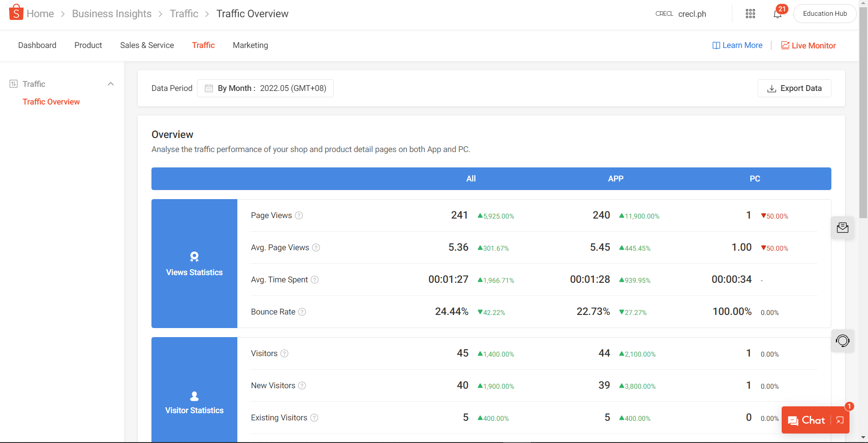Show help tooltip for Page Views

point(299,215)
